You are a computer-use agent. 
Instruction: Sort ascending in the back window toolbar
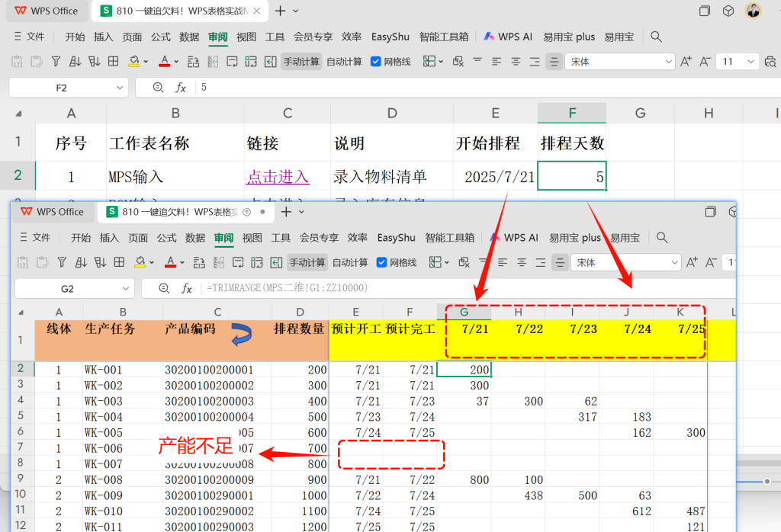point(75,61)
